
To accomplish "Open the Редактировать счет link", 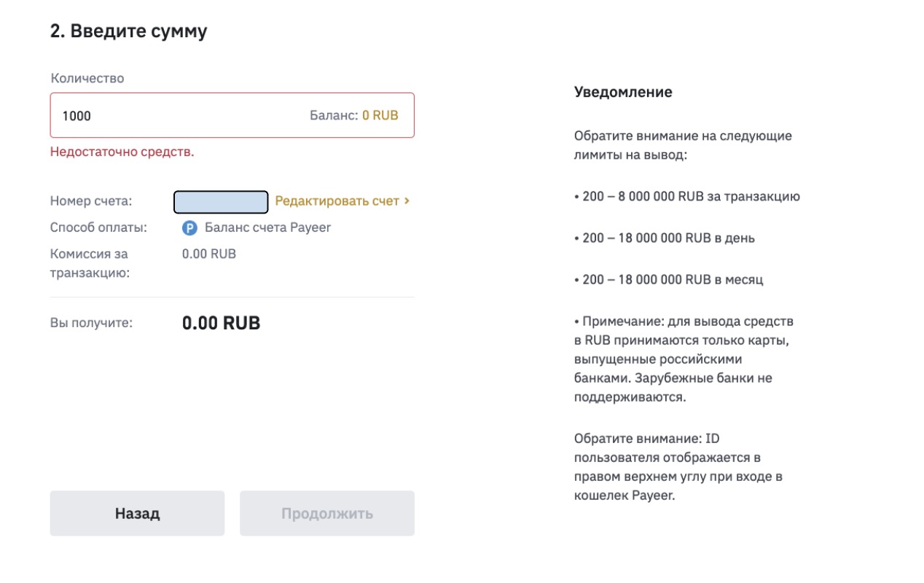I will click(337, 201).
